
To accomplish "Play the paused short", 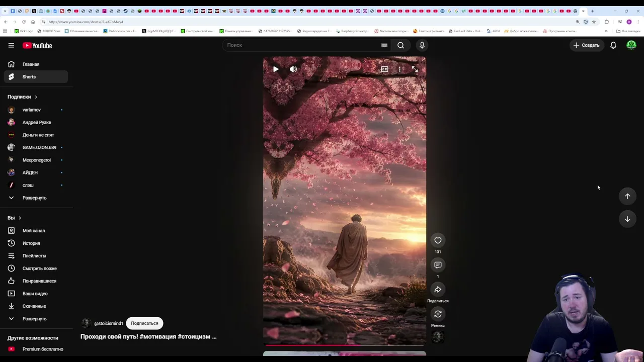I will point(276,69).
